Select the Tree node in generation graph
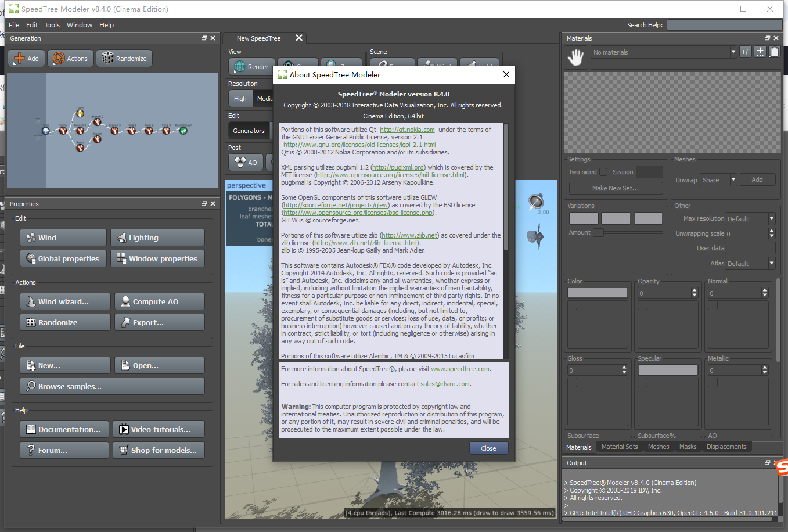Viewport: 788px width, 532px height. tap(46, 131)
